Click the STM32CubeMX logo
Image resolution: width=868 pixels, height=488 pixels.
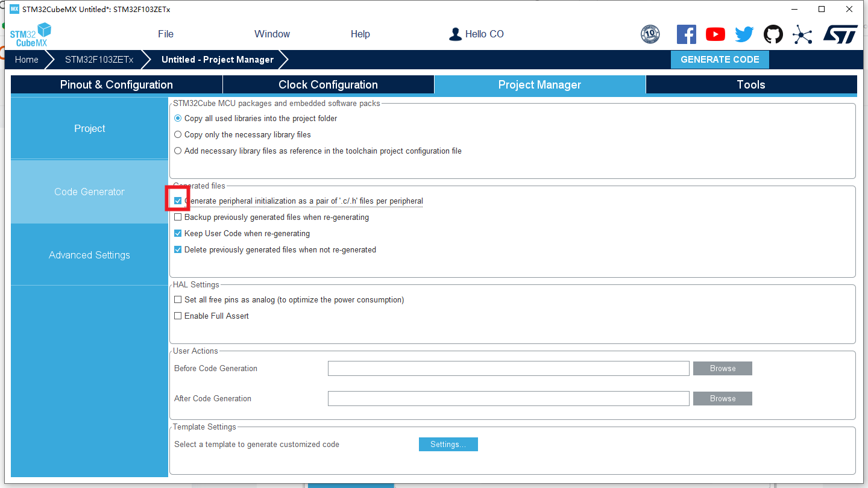pyautogui.click(x=30, y=34)
